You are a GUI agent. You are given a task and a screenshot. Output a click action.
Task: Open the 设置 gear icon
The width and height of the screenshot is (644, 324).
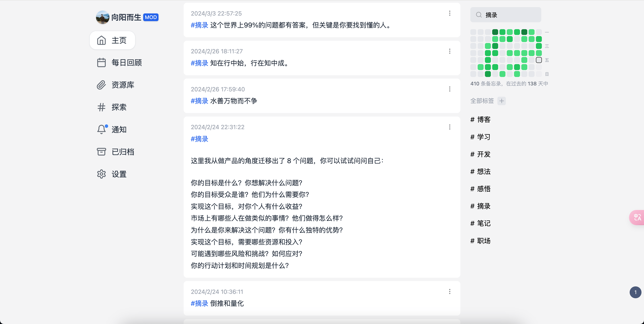[101, 174]
